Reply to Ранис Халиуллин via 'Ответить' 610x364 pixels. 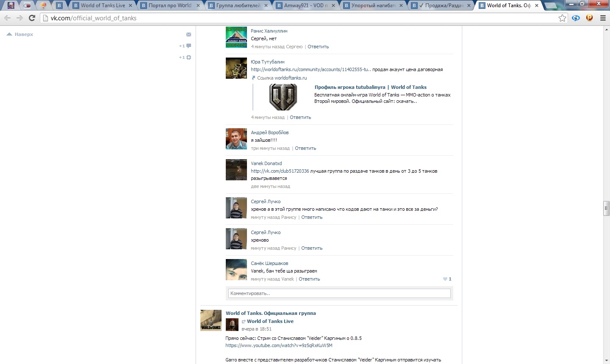click(318, 47)
